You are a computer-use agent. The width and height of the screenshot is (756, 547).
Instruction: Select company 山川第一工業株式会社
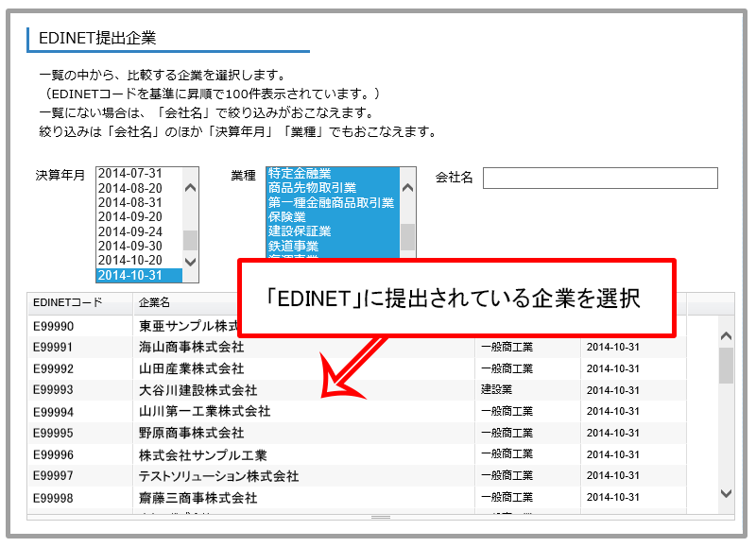(x=204, y=411)
